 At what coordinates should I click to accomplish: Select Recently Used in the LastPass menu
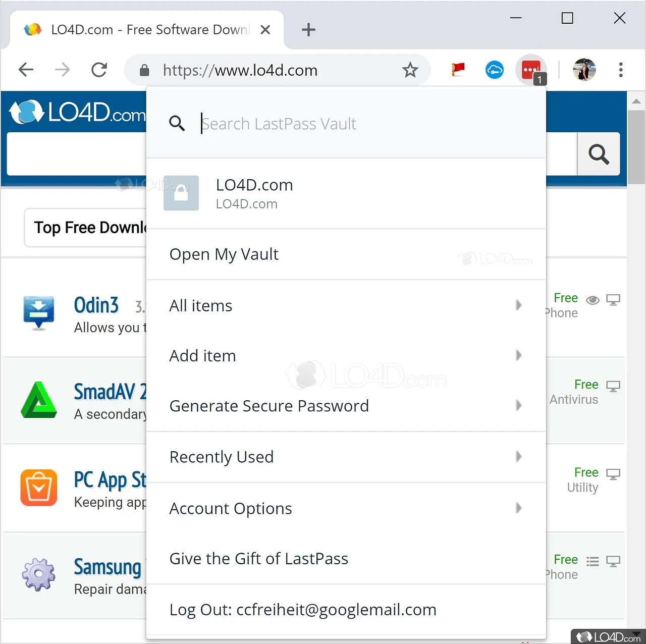click(x=222, y=457)
